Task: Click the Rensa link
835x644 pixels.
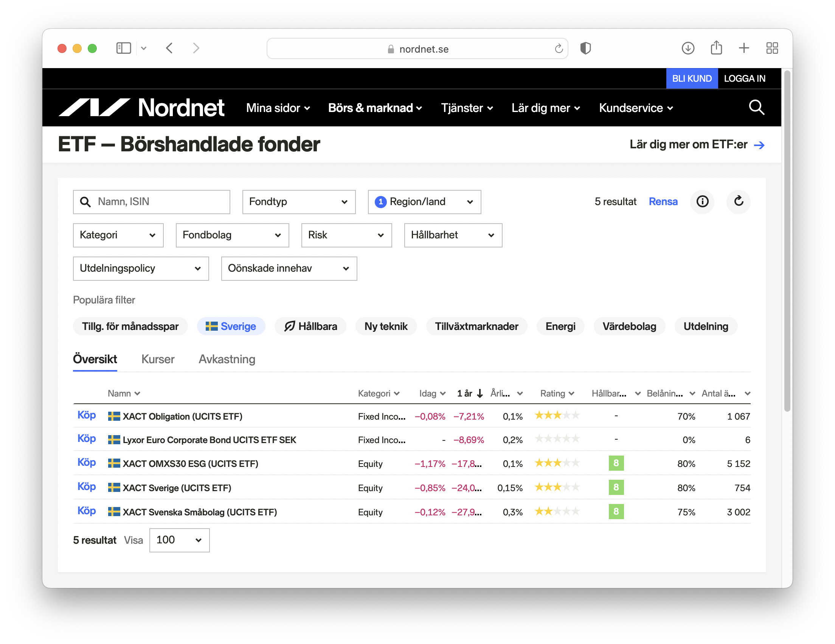Action: tap(663, 202)
